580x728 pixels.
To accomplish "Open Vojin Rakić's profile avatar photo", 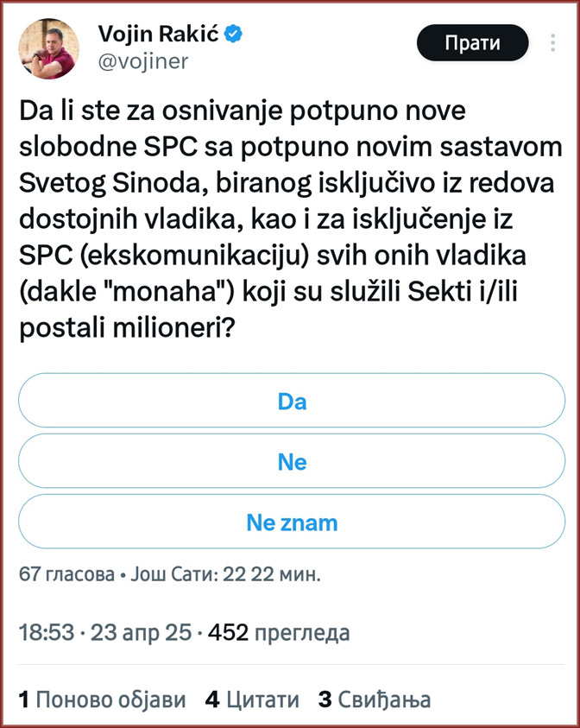I will click(x=51, y=49).
